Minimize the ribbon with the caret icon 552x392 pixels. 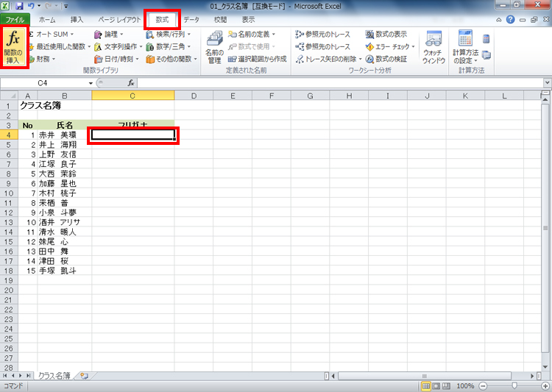[x=499, y=20]
